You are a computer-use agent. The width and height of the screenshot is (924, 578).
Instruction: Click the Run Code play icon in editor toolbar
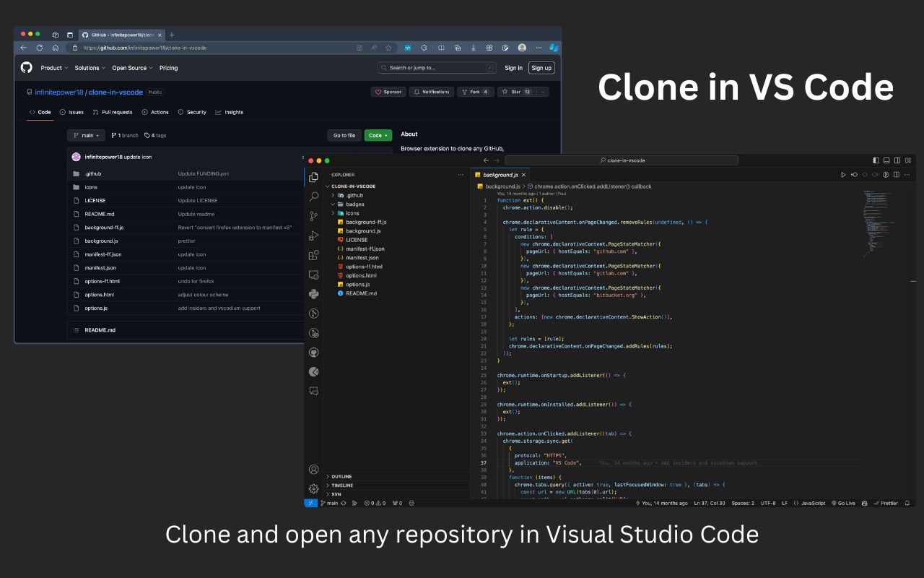tap(843, 175)
